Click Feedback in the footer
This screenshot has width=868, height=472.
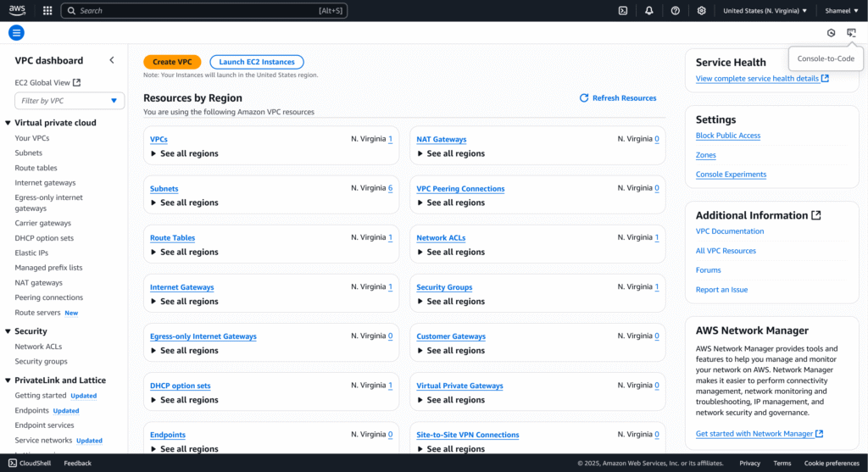(x=77, y=464)
